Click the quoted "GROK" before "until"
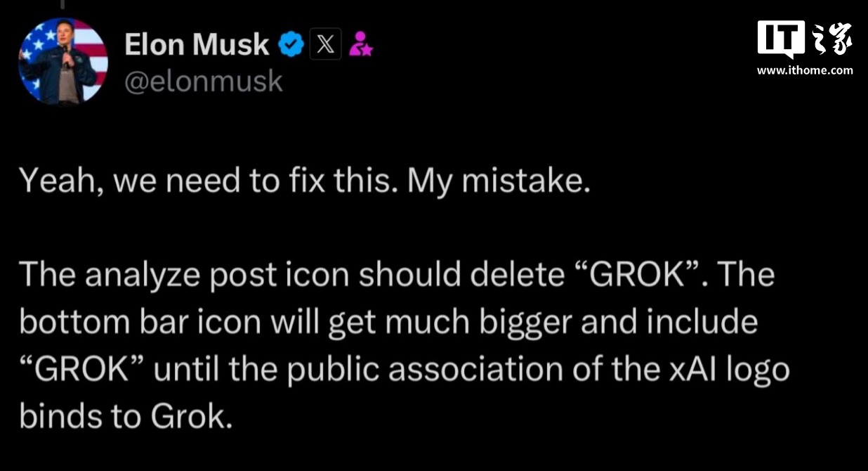This screenshot has width=868, height=471. tap(81, 370)
